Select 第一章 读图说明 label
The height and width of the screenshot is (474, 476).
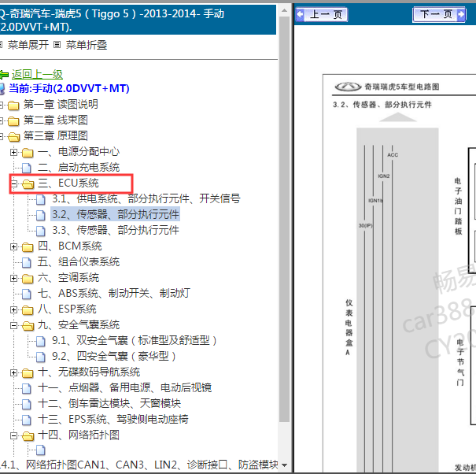pos(61,104)
